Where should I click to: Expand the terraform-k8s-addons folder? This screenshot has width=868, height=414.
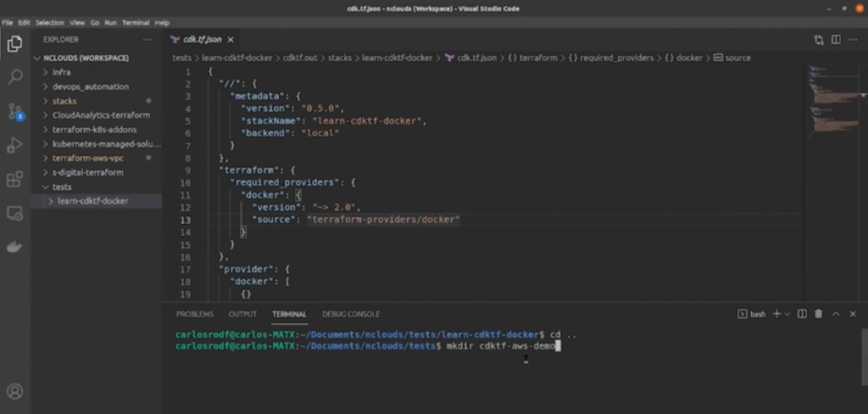pyautogui.click(x=97, y=130)
